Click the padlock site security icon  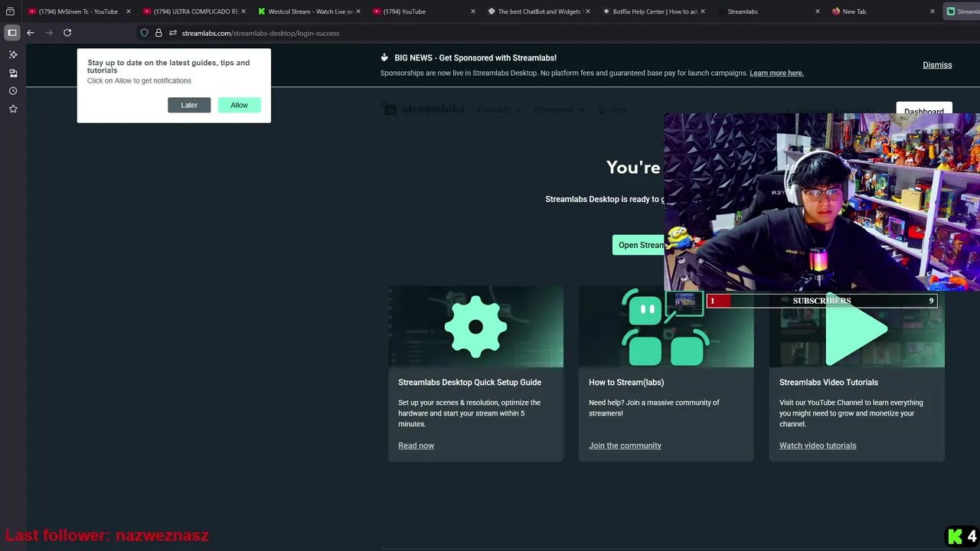pyautogui.click(x=158, y=33)
